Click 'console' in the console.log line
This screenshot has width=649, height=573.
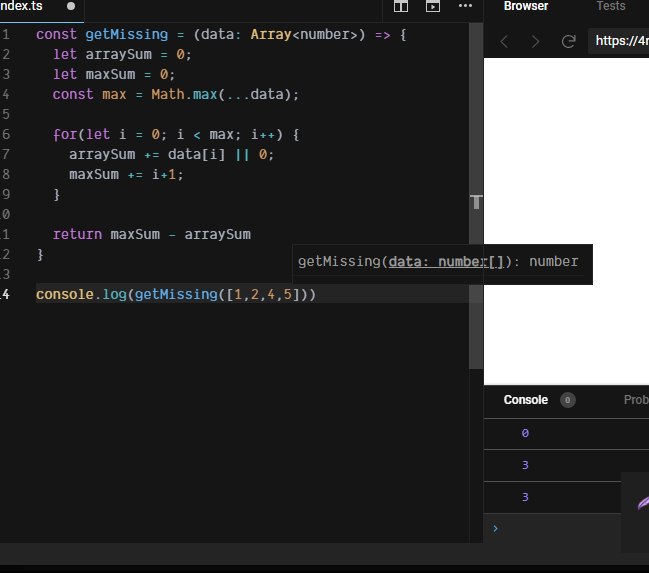point(65,294)
